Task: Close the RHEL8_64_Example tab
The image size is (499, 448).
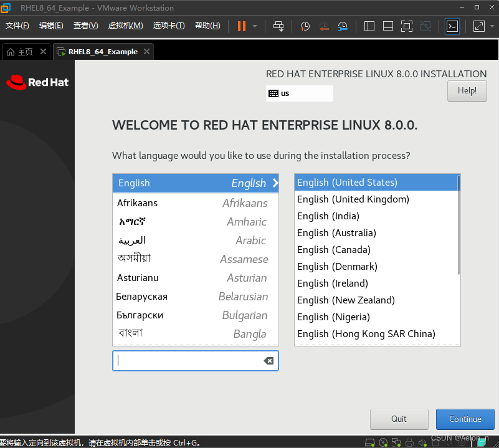Action: pos(146,51)
